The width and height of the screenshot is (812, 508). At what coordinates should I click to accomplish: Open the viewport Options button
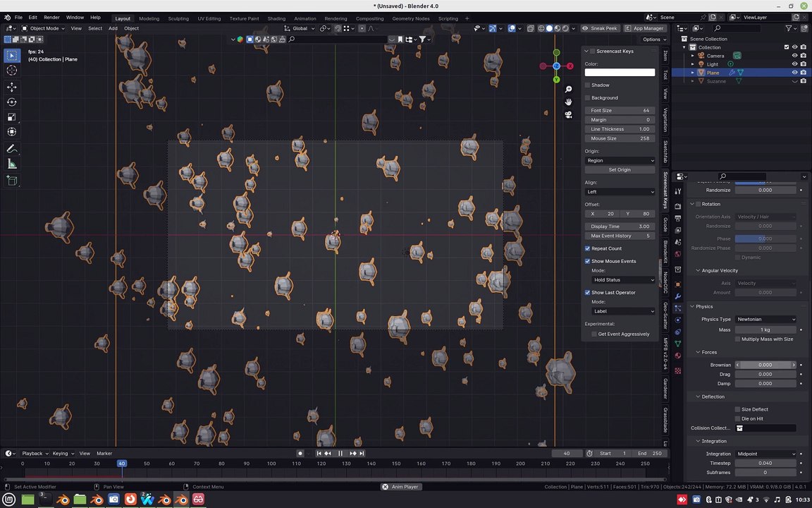[x=654, y=40]
